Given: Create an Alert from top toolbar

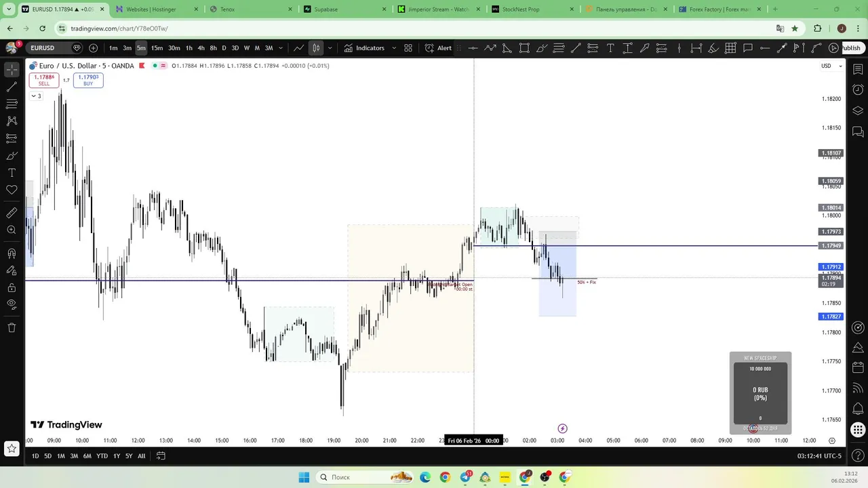Looking at the screenshot, I should (438, 48).
